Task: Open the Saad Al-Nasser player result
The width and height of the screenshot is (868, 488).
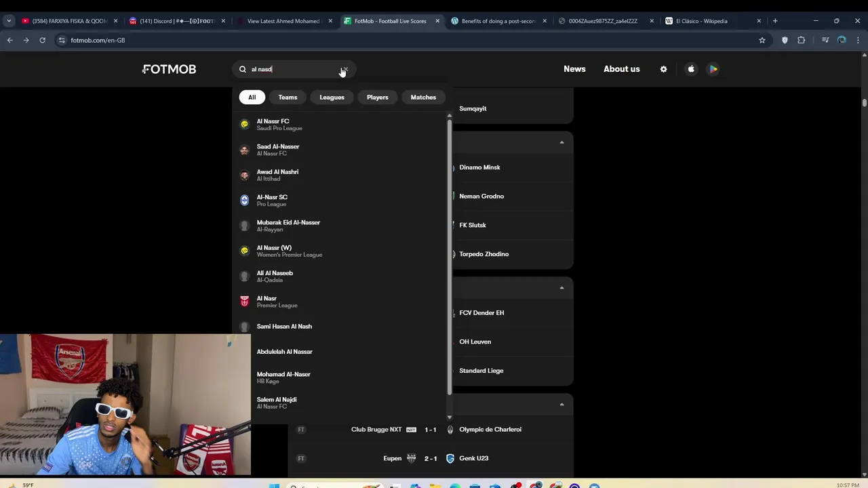Action: tap(340, 150)
